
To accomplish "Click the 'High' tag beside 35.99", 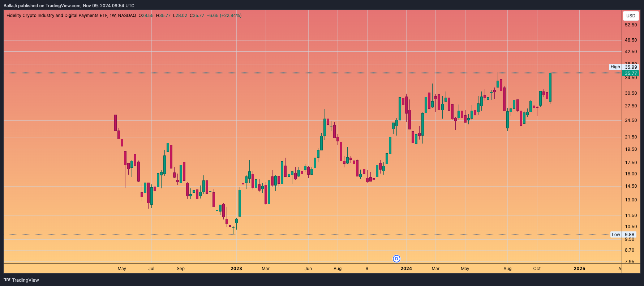I will click(615, 67).
